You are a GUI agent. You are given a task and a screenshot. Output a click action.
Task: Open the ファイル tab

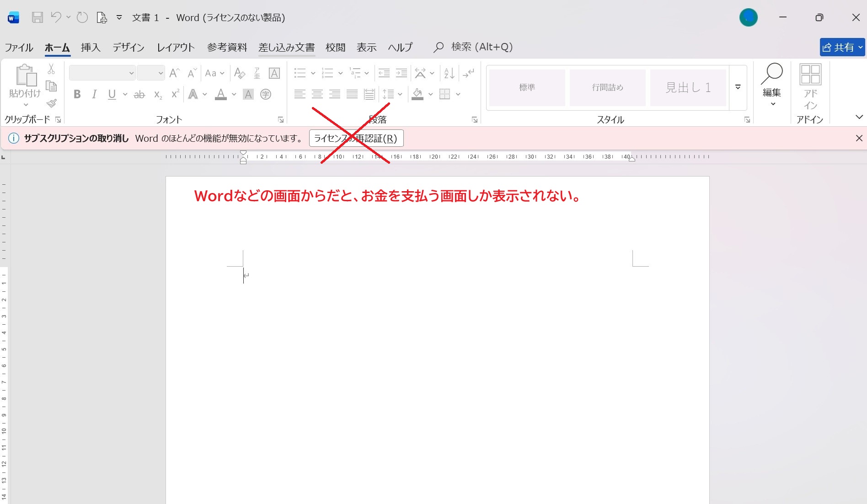19,47
